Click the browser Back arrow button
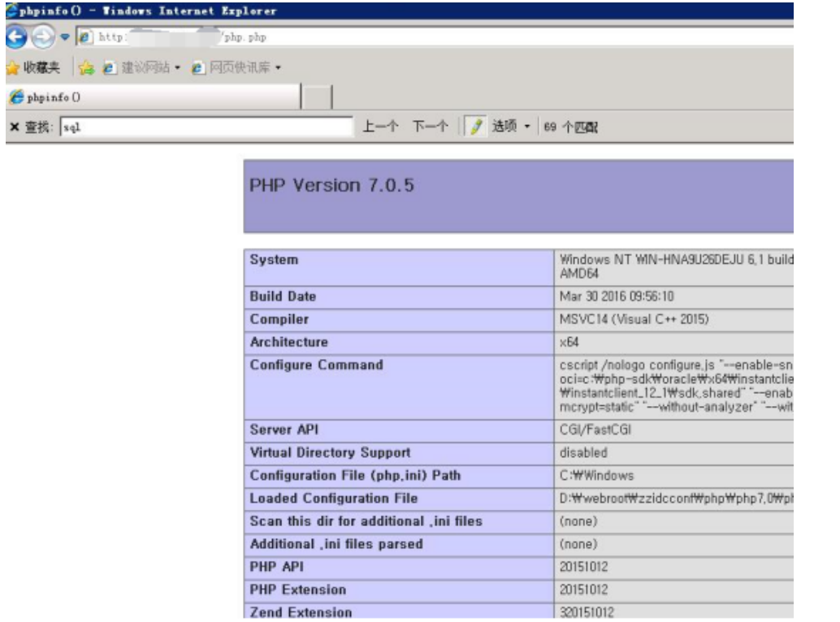Screen dimensions: 840x622 click(x=15, y=37)
